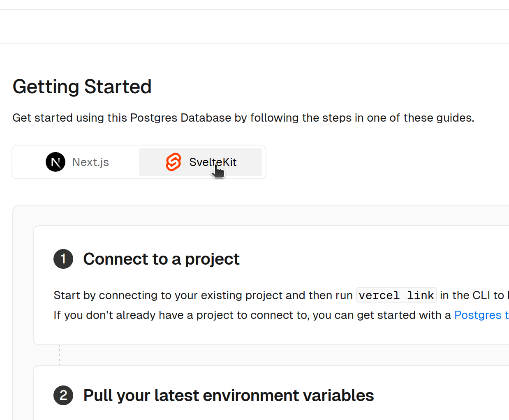This screenshot has height=420, width=509.
Task: Click the Postgres Database guides description text
Action: pos(243,118)
